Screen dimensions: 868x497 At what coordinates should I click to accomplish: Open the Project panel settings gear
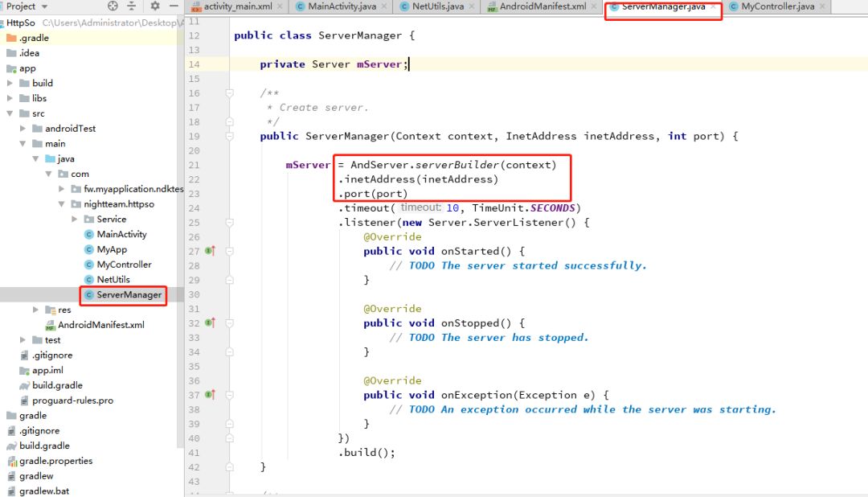click(155, 6)
